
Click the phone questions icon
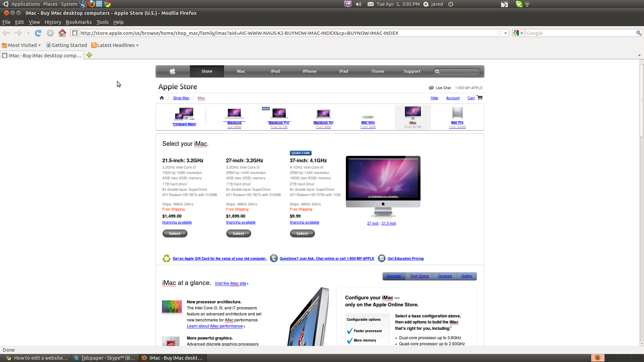(x=274, y=258)
